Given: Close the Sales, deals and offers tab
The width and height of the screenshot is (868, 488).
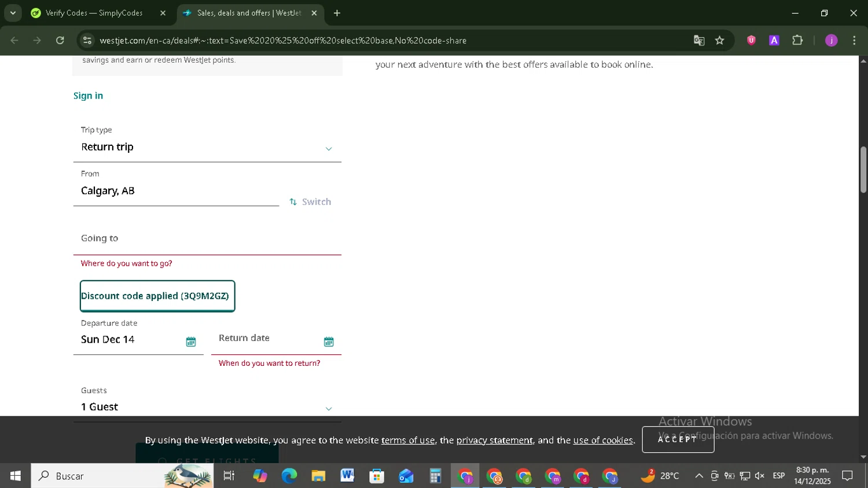Looking at the screenshot, I should (314, 13).
